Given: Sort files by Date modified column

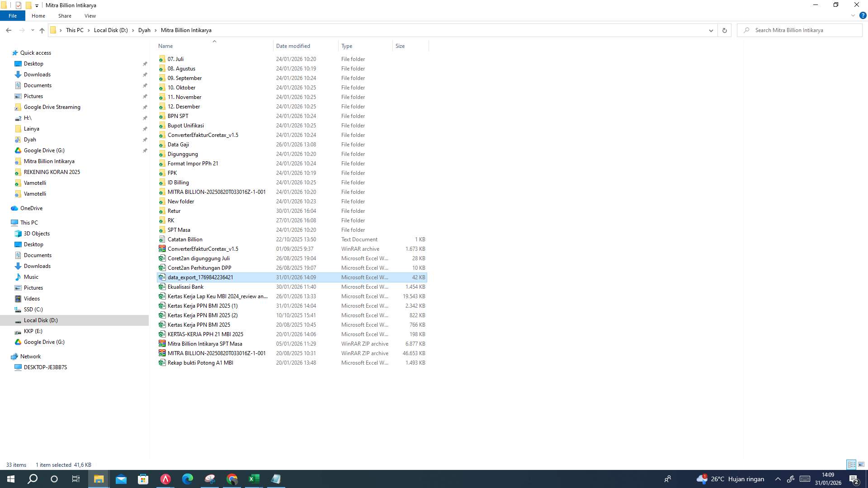Looking at the screenshot, I should coord(293,46).
